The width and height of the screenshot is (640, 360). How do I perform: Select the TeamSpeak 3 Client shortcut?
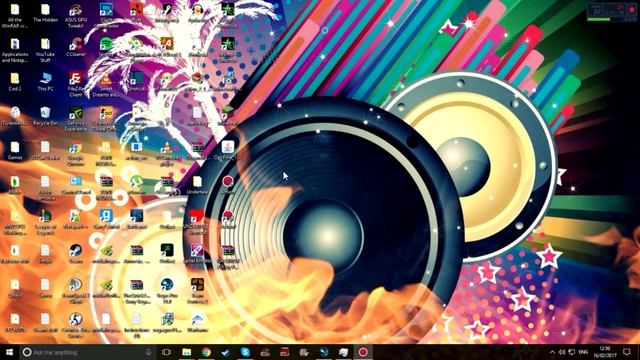[x=76, y=291]
